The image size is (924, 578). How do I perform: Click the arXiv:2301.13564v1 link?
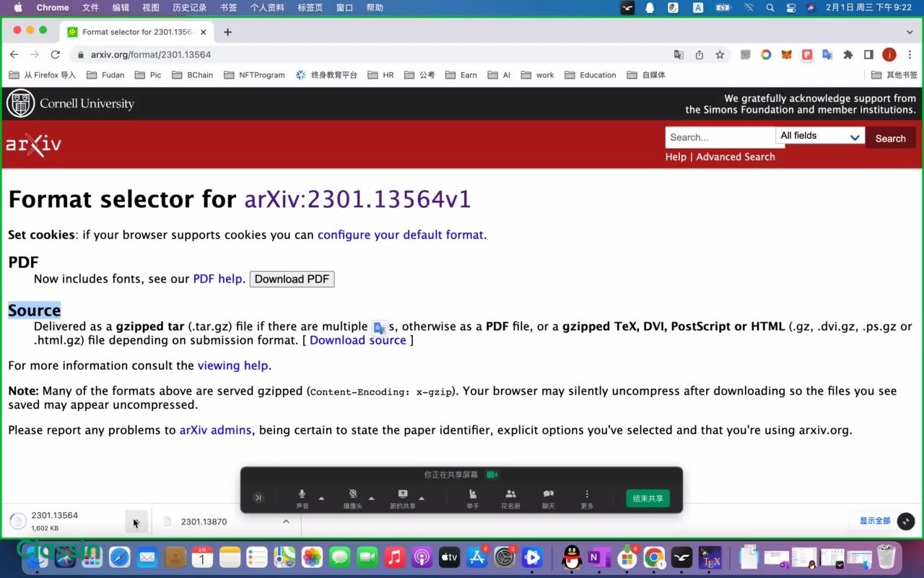pos(358,199)
